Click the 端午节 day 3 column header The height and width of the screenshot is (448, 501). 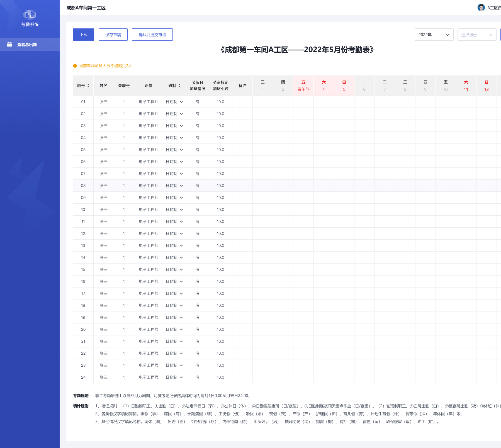pyautogui.click(x=303, y=86)
